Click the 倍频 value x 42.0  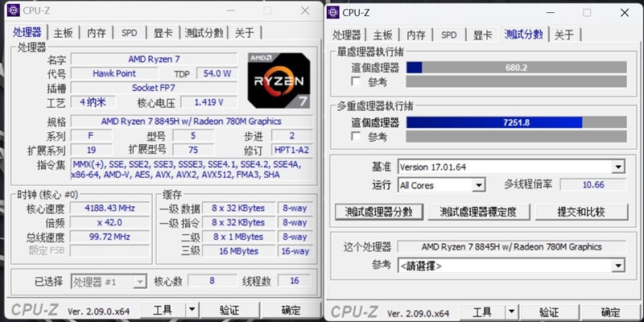(109, 222)
